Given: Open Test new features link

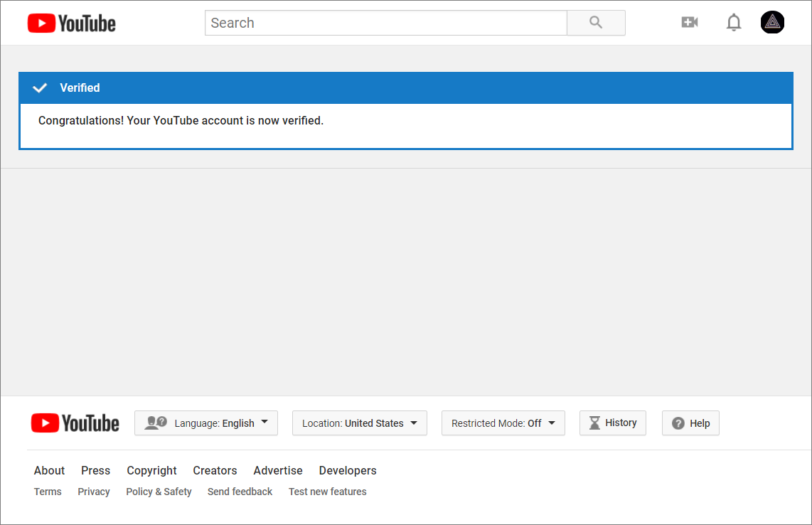Looking at the screenshot, I should pyautogui.click(x=327, y=492).
